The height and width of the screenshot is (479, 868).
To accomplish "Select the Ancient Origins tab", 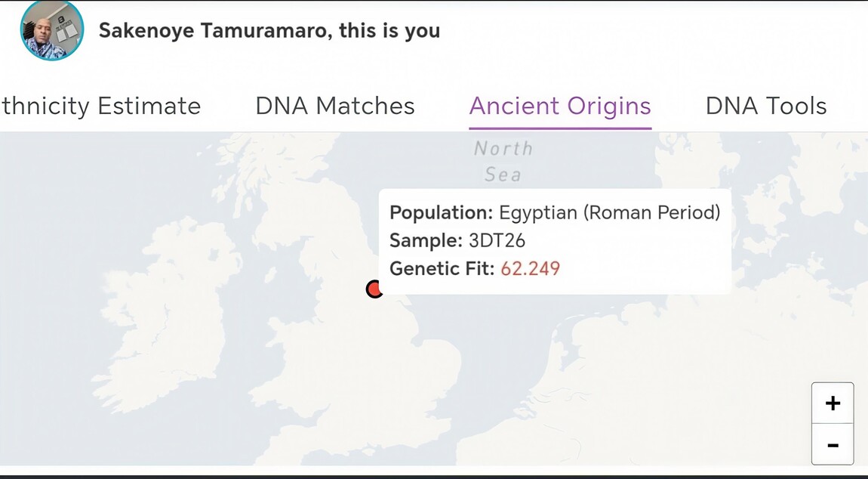I will pos(560,107).
